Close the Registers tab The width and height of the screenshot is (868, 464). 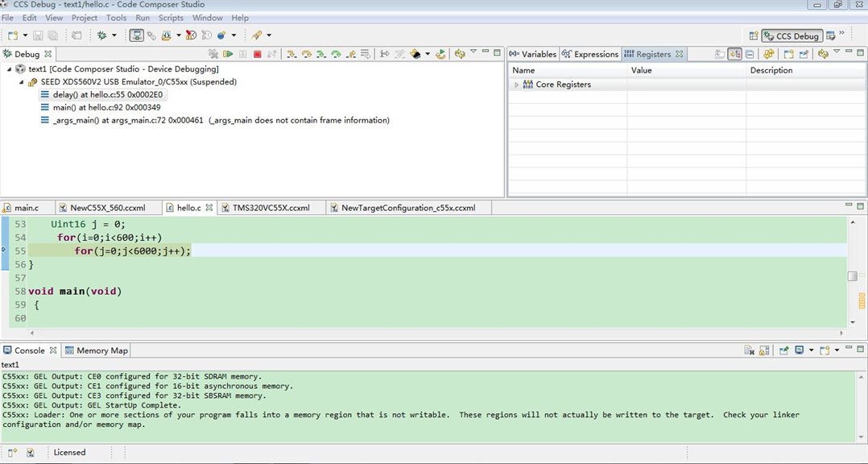point(680,54)
